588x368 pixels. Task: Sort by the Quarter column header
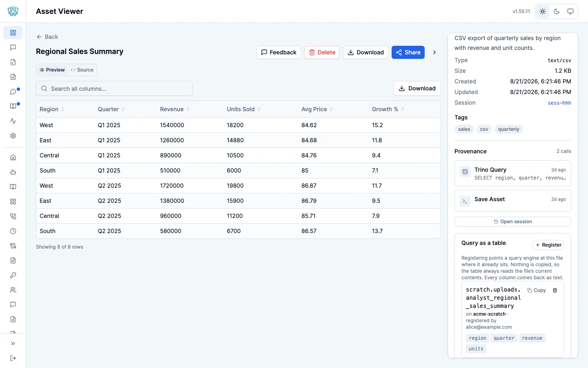pyautogui.click(x=111, y=109)
